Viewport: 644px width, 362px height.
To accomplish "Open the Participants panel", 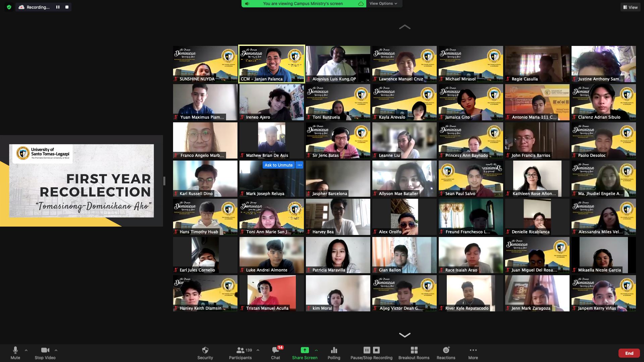I will pos(240,350).
